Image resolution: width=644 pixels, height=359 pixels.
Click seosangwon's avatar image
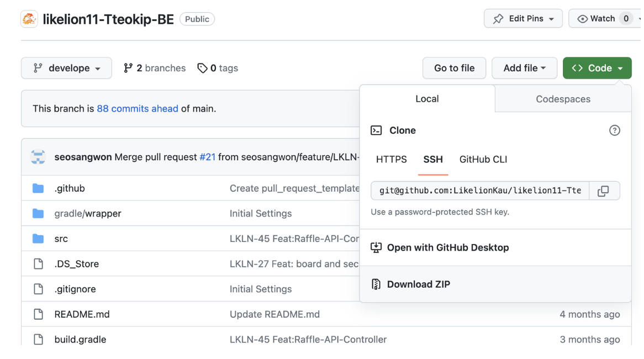tap(38, 157)
